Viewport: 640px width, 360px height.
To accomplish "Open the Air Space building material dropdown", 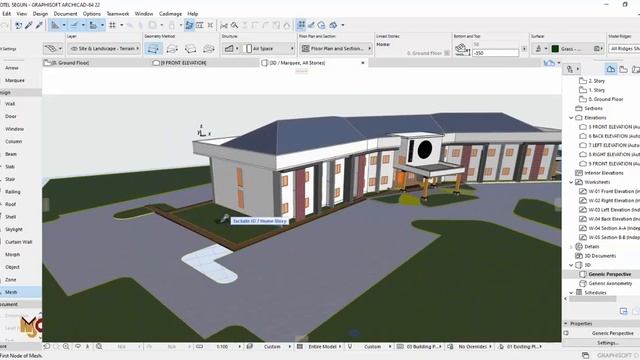I will pyautogui.click(x=268, y=49).
